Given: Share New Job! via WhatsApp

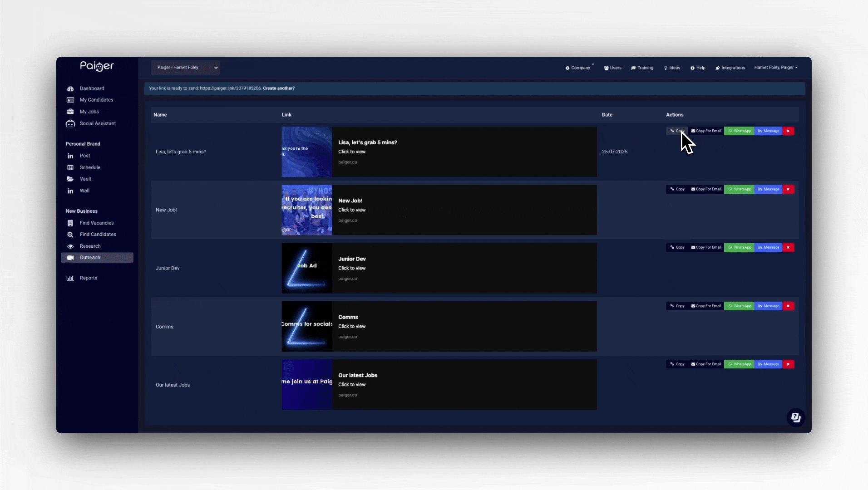Looking at the screenshot, I should pyautogui.click(x=739, y=189).
